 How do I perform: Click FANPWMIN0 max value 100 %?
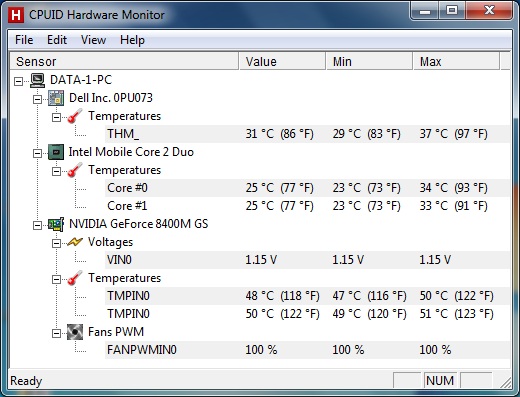pos(435,350)
